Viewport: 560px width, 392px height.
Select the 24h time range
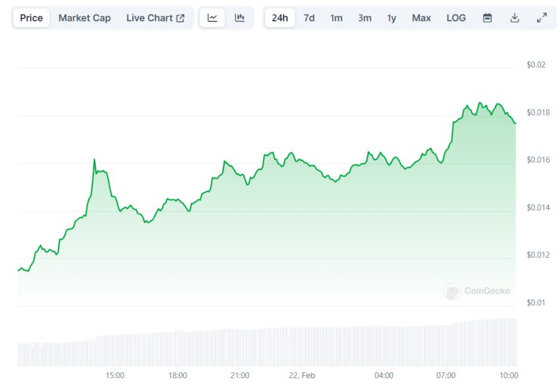coord(279,18)
